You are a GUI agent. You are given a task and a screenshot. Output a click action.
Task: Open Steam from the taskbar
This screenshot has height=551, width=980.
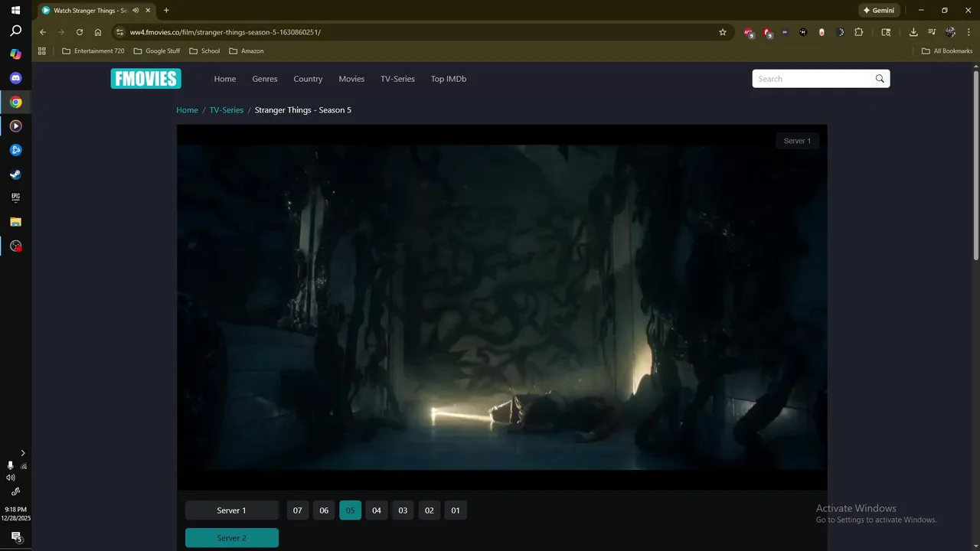pyautogui.click(x=15, y=174)
